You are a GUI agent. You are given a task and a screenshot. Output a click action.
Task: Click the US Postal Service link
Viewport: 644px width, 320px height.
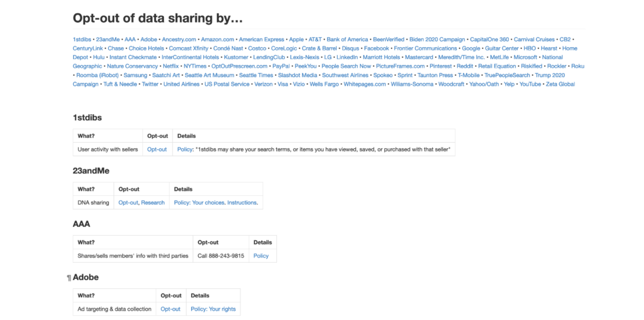pos(226,84)
